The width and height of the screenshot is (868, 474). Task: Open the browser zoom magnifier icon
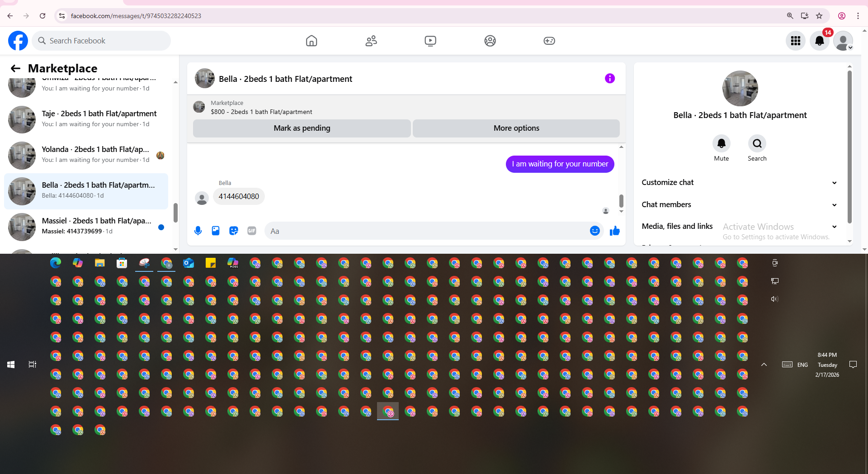point(790,16)
